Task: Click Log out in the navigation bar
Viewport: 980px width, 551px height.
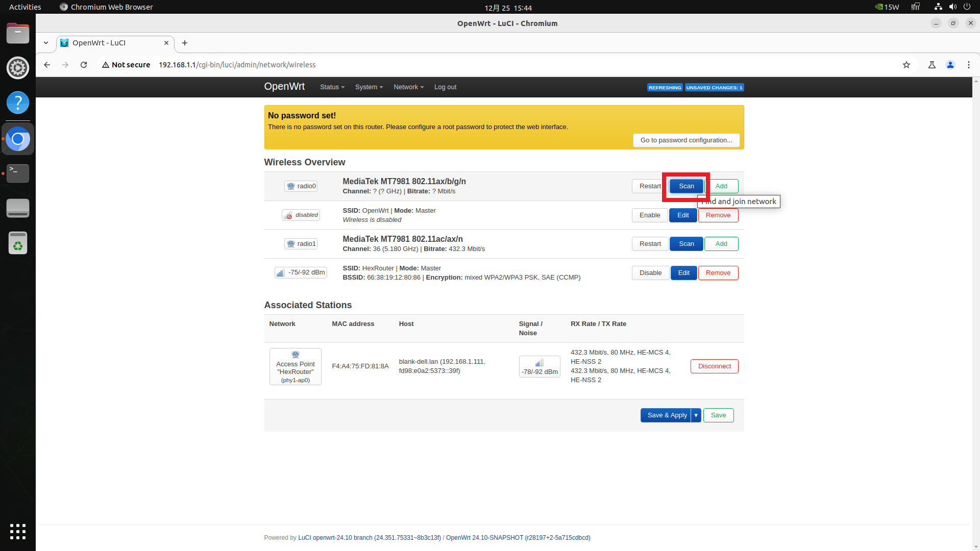Action: [x=445, y=87]
